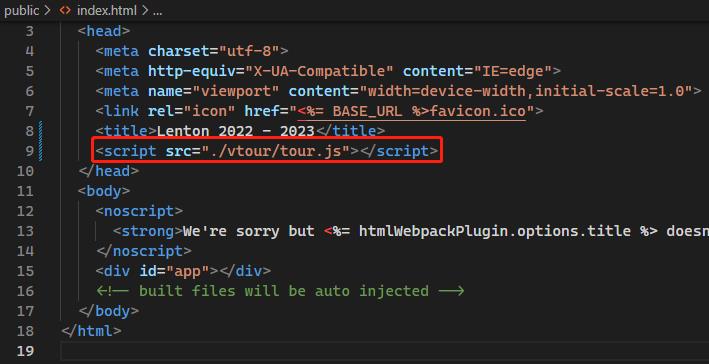This screenshot has height=364, width=709.
Task: Click line number 16 in the gutter
Action: 25,291
